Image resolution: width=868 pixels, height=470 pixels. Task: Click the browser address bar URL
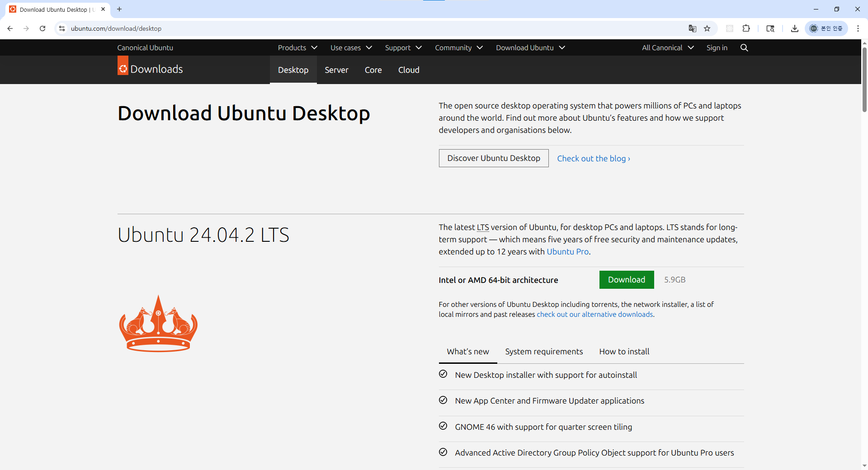(116, 28)
